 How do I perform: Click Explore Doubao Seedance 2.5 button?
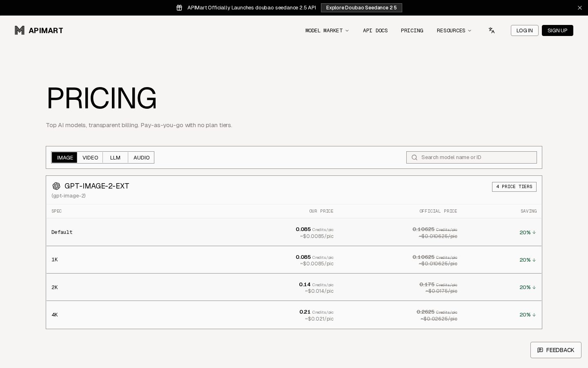coord(361,8)
